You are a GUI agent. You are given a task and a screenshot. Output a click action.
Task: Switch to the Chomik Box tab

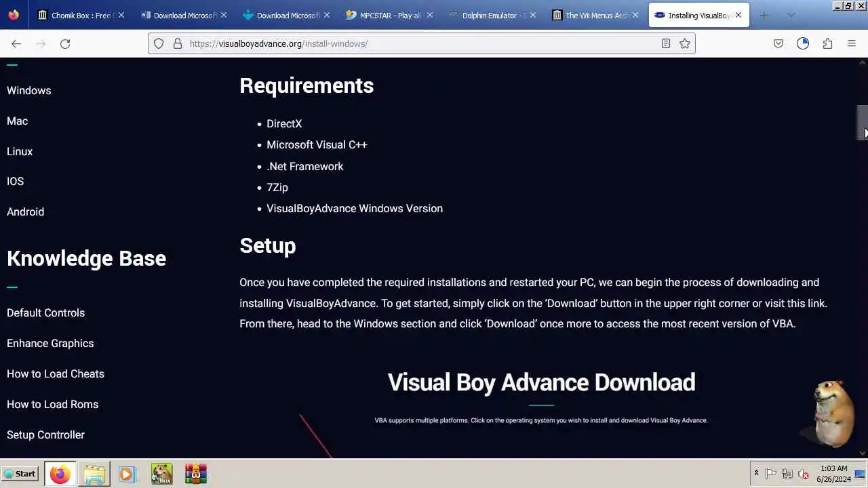point(81,15)
